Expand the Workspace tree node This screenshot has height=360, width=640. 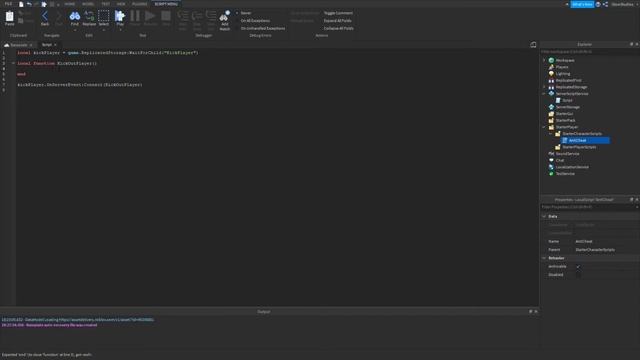tap(544, 60)
